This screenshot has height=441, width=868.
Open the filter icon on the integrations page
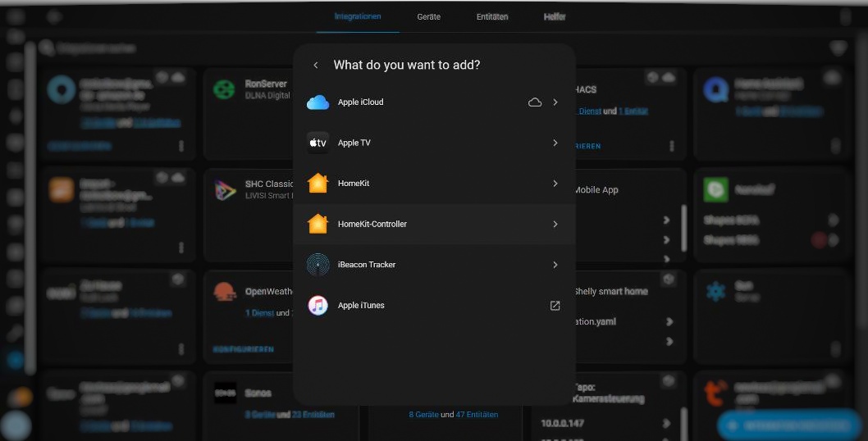(x=838, y=48)
